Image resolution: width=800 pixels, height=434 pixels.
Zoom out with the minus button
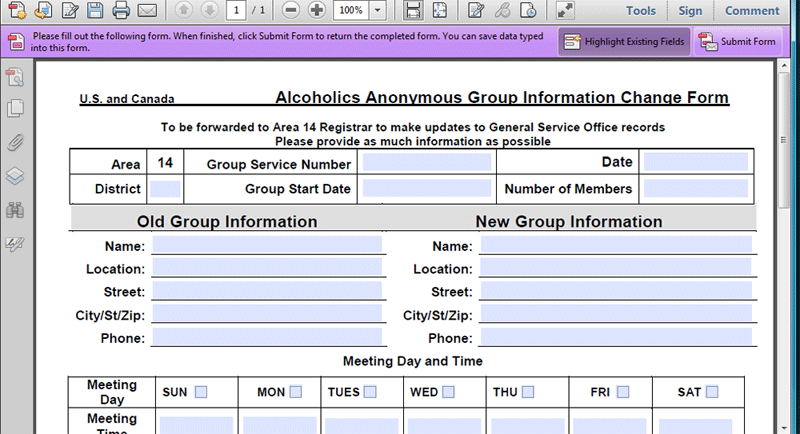(290, 10)
